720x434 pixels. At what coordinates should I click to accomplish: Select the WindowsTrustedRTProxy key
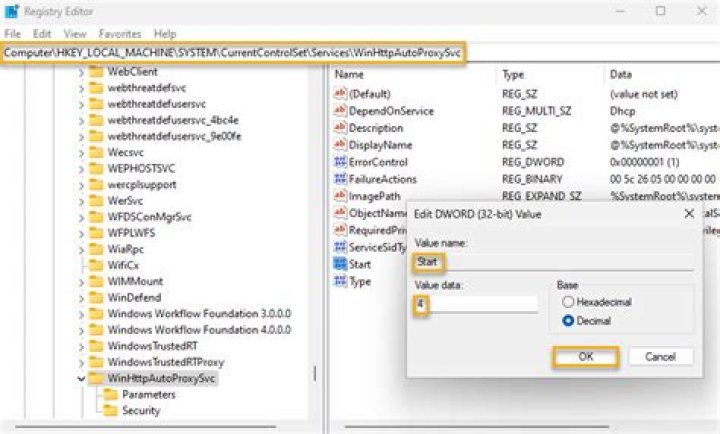[x=165, y=362]
